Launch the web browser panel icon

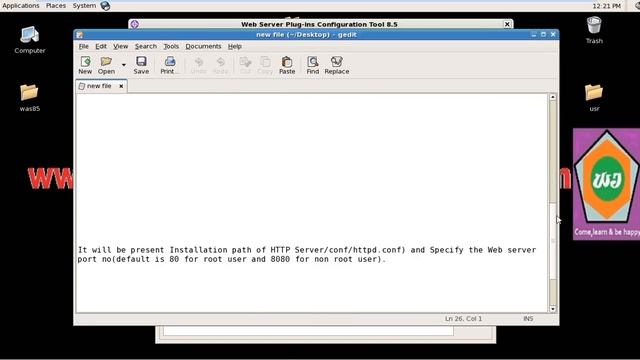(x=105, y=6)
